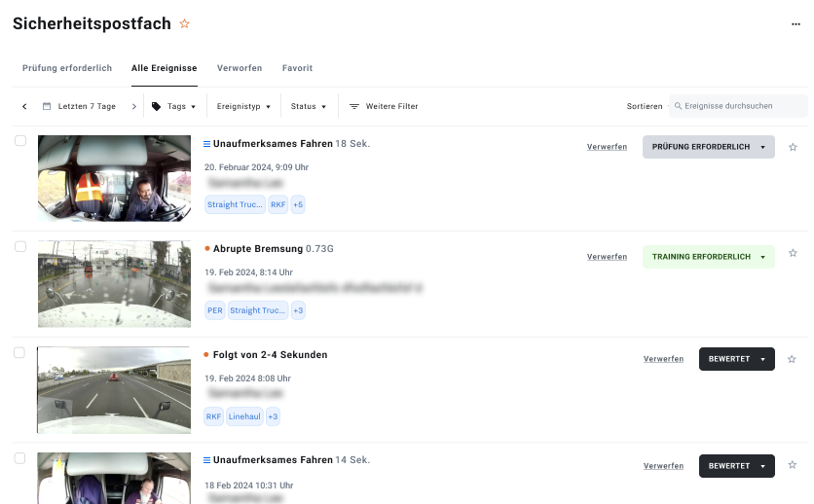Select checkbox for Abrupte Bremsung event
Image resolution: width=814 pixels, height=504 pixels.
click(x=20, y=247)
